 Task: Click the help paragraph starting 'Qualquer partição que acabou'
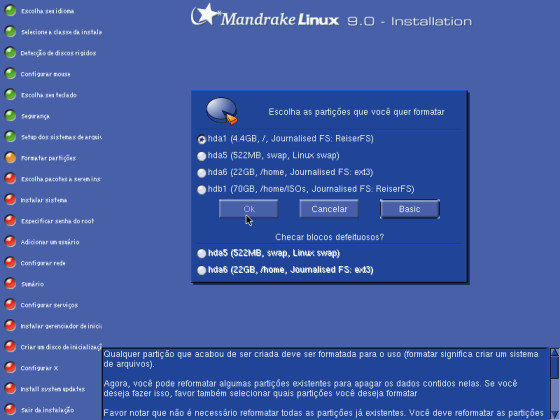point(321,359)
